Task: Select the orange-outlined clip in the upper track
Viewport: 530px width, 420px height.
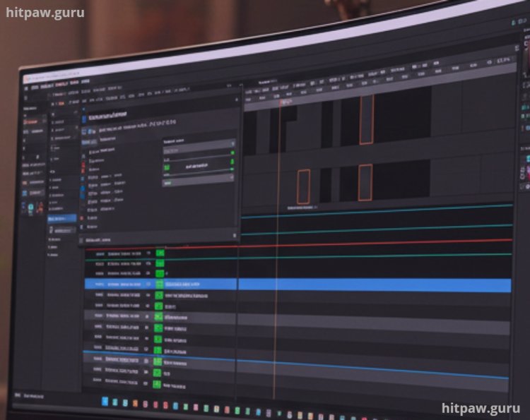Action: [366, 119]
